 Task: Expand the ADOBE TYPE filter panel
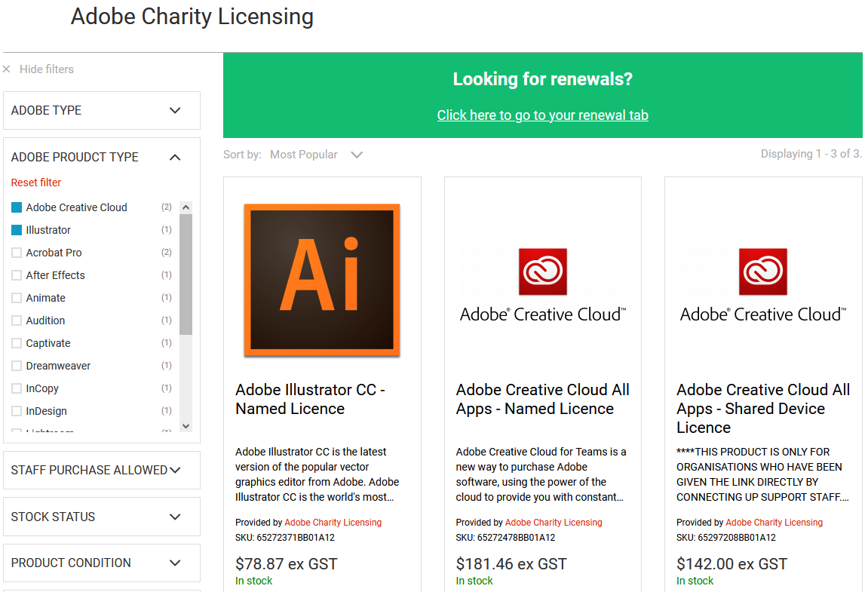coord(102,110)
